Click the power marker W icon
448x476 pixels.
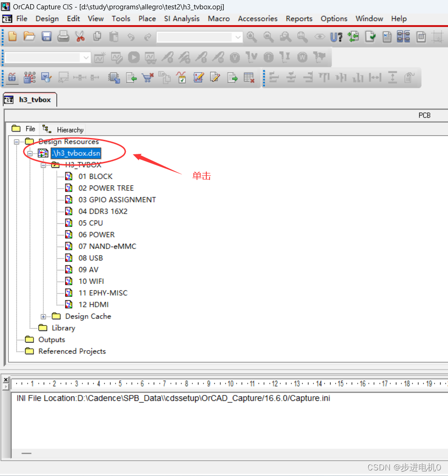point(302,57)
